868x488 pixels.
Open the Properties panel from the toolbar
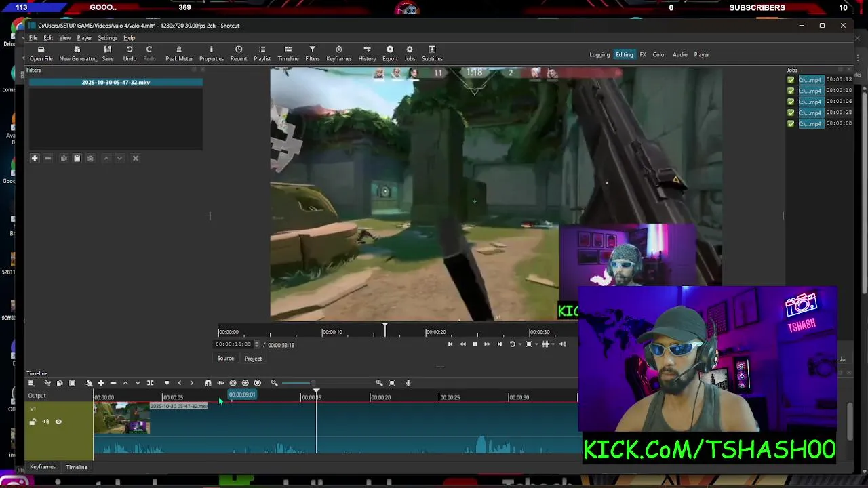click(x=211, y=54)
